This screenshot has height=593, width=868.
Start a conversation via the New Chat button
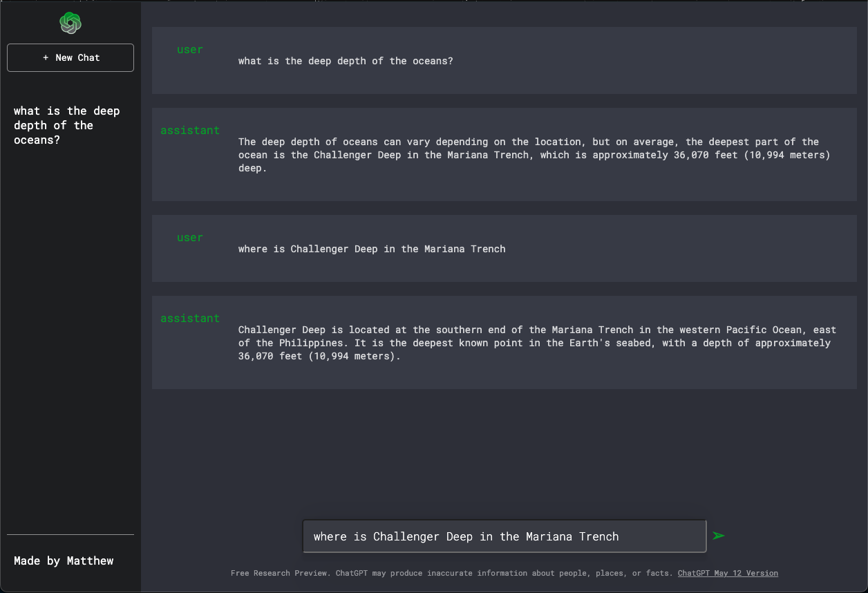click(x=70, y=57)
